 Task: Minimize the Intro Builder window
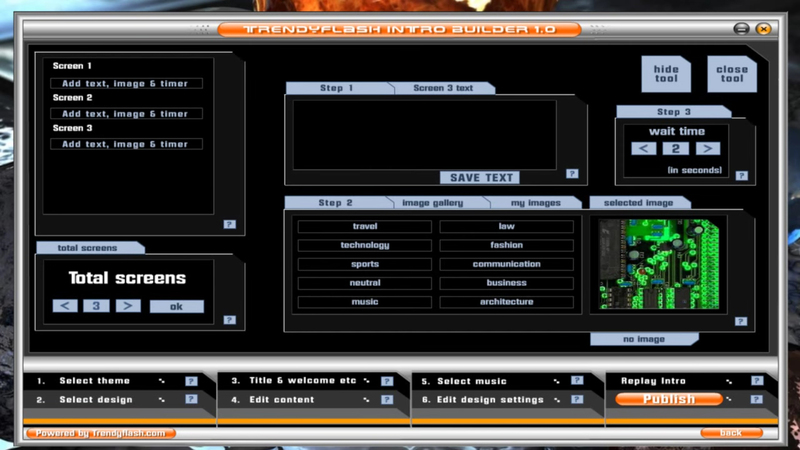(741, 29)
